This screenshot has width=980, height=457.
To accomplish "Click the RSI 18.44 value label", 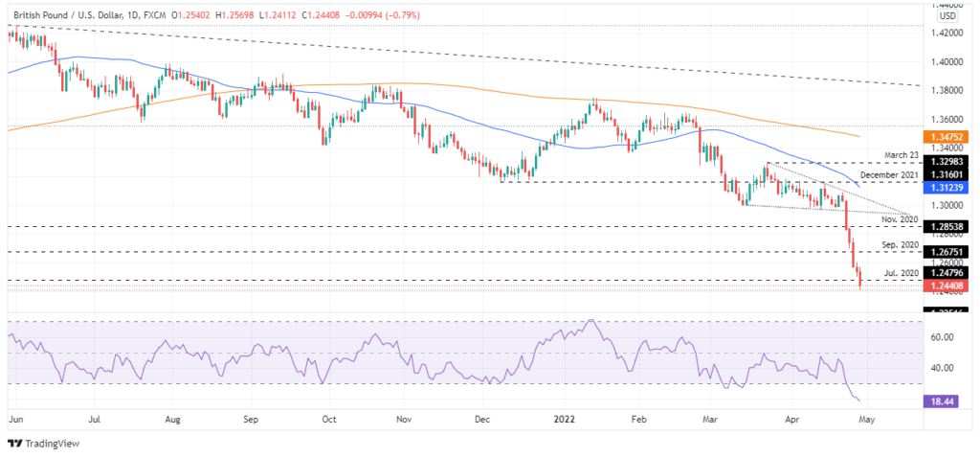I will tap(945, 401).
